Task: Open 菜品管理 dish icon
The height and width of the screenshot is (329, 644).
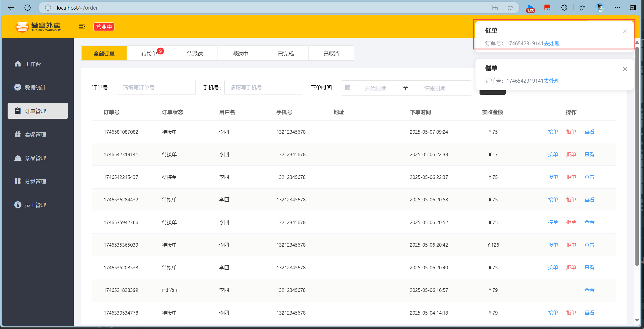Action: [17, 158]
